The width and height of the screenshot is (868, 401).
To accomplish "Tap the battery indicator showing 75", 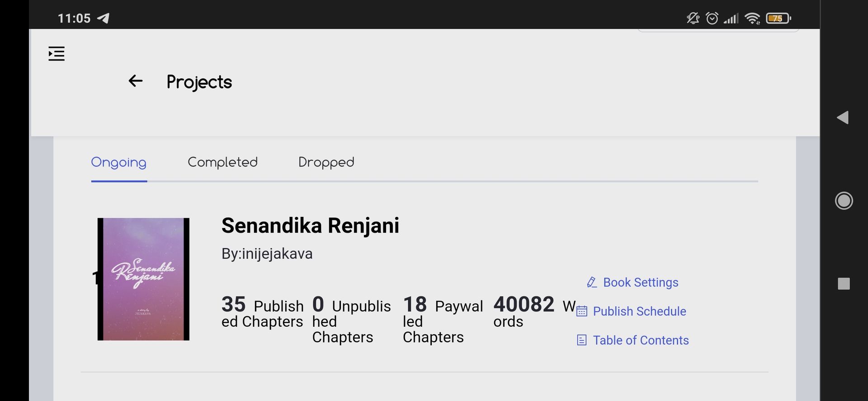I will point(778,18).
